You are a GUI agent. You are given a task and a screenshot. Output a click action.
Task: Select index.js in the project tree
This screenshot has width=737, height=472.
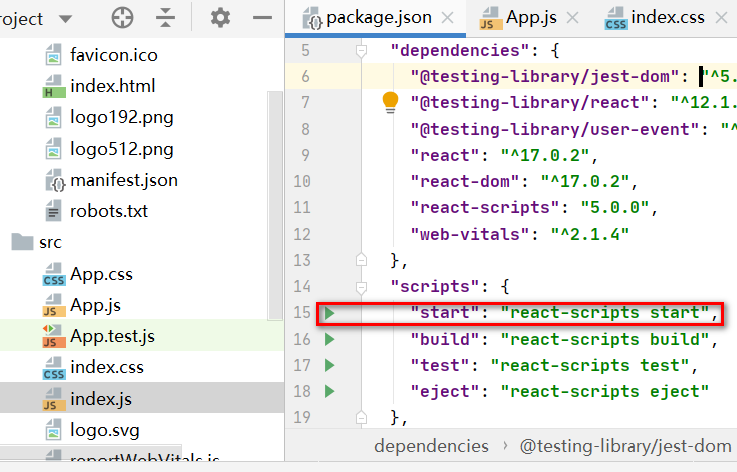point(101,399)
